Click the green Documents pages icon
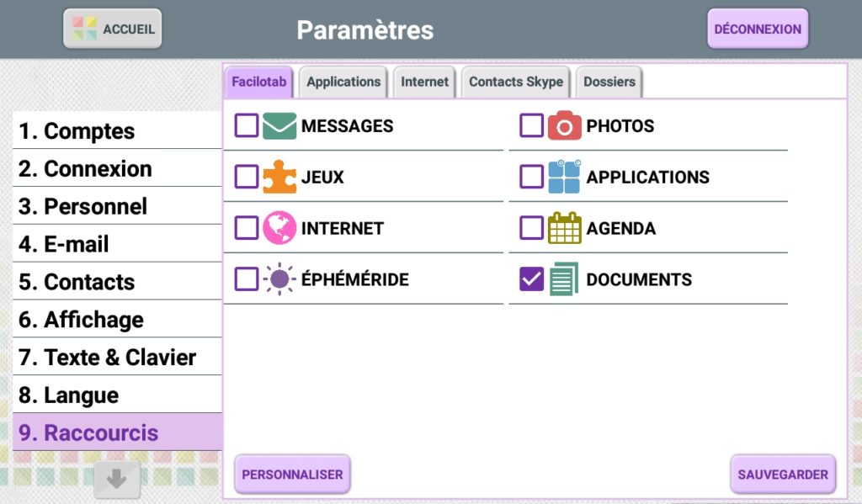Viewport: 862px width, 504px height. coord(564,279)
